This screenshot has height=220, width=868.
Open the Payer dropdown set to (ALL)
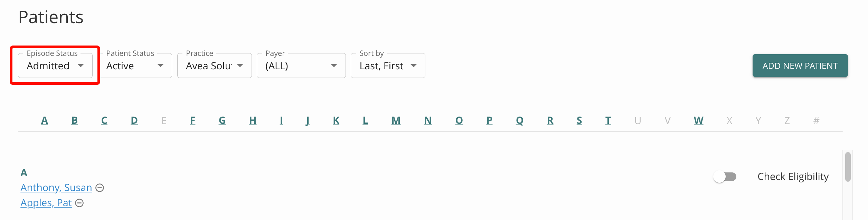click(x=301, y=66)
